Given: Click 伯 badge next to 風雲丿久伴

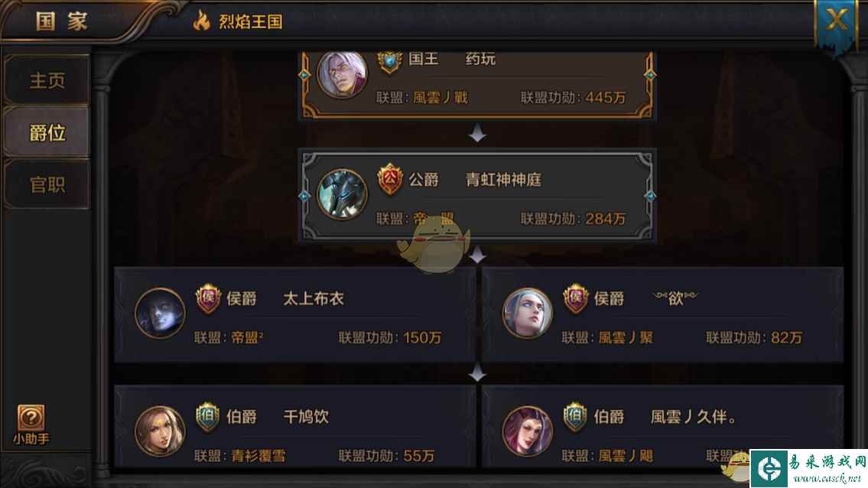Looking at the screenshot, I should [x=575, y=417].
